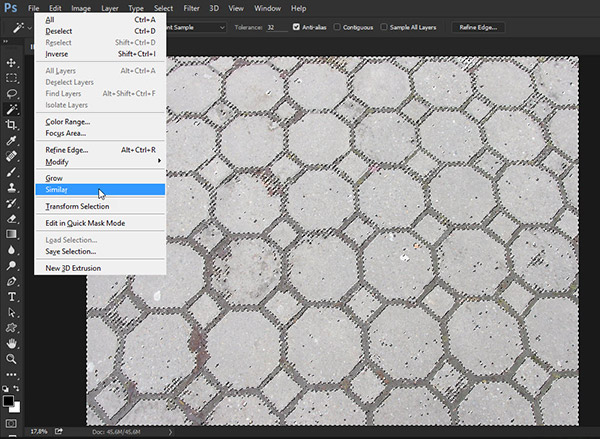The height and width of the screenshot is (439, 600).
Task: Select the Hand tool
Action: pyautogui.click(x=12, y=342)
